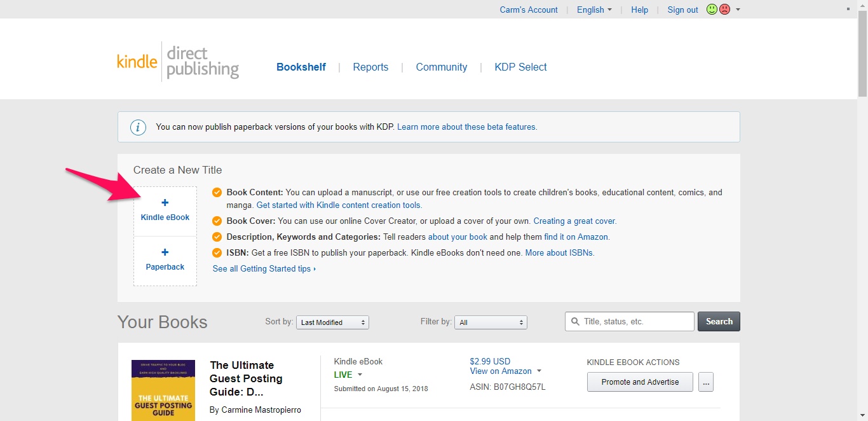Click the plus icon above Kindle eBook
The height and width of the screenshot is (421, 868).
click(165, 203)
